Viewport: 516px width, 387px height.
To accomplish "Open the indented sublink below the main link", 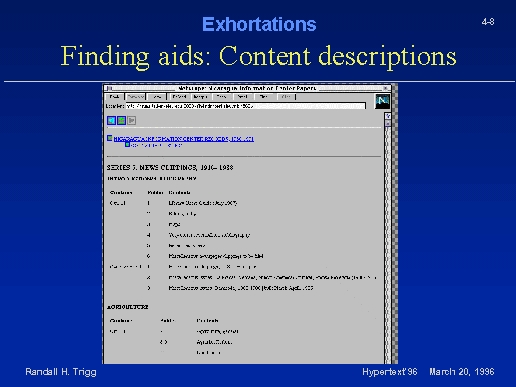I will point(157,146).
